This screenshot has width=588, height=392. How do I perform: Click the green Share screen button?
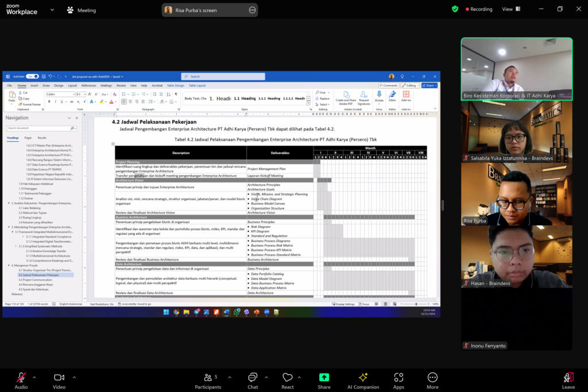[324, 378]
